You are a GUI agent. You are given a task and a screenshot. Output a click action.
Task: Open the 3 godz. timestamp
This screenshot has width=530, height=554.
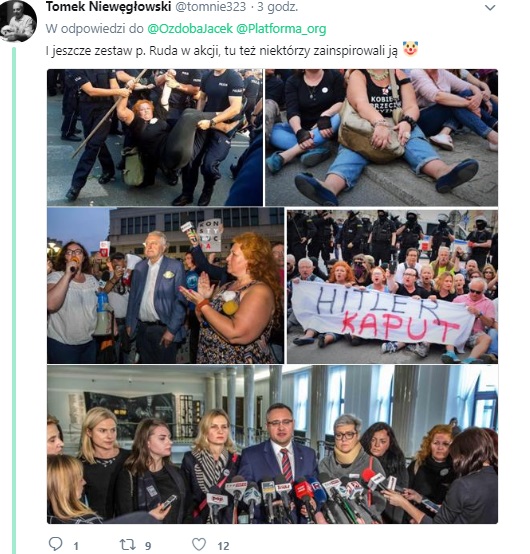point(278,7)
